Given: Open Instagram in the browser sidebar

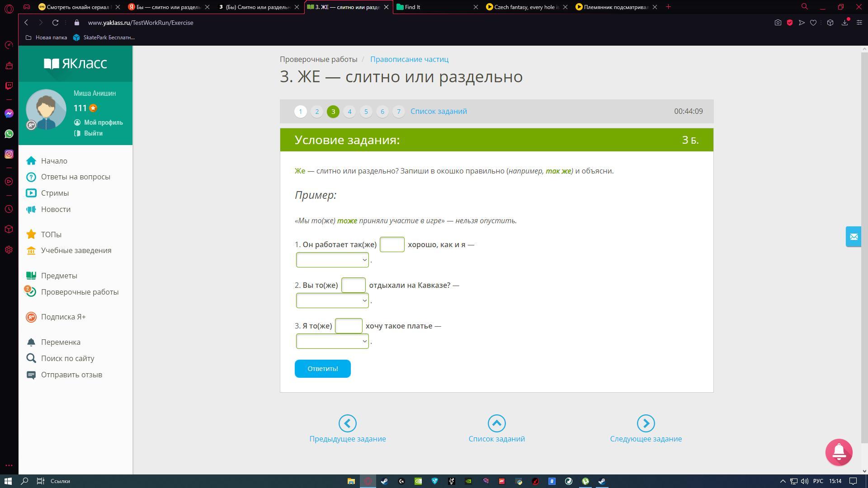Looking at the screenshot, I should [9, 154].
